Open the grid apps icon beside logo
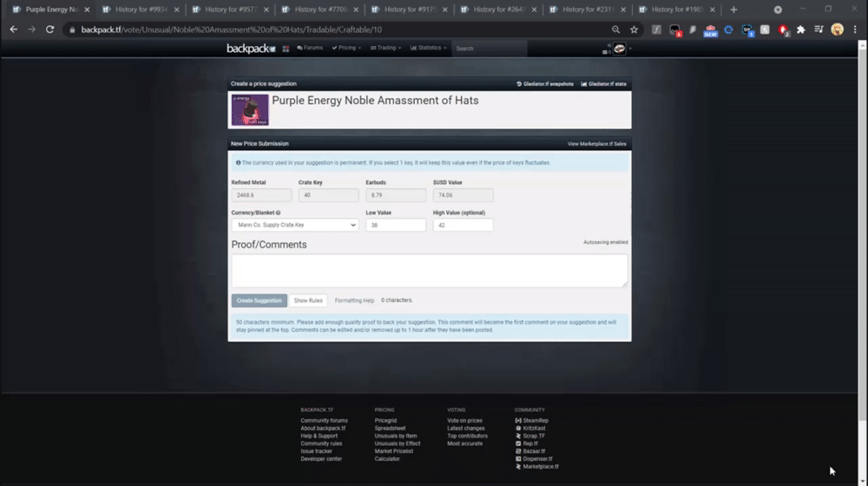Screen dimensions: 868x486 (x=286, y=49)
